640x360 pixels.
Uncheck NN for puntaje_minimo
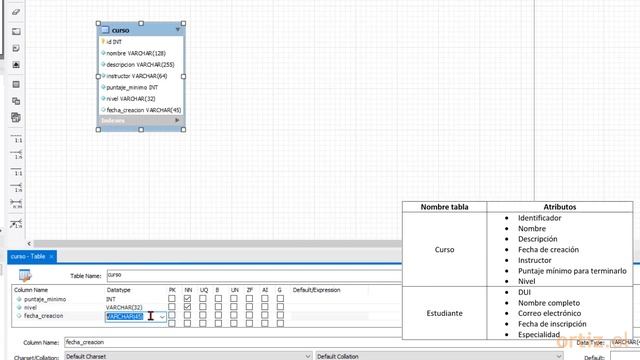pos(187,298)
